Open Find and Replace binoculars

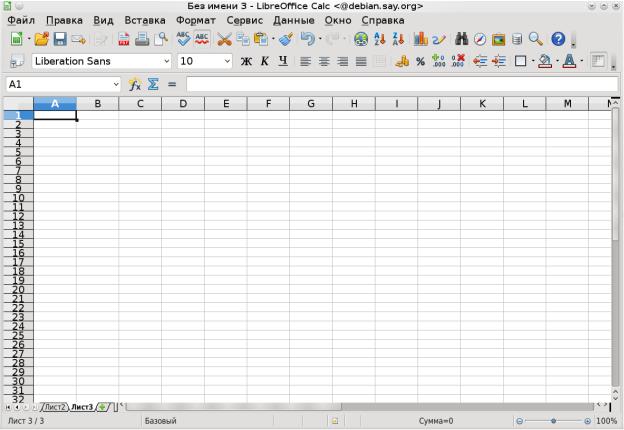[461, 39]
